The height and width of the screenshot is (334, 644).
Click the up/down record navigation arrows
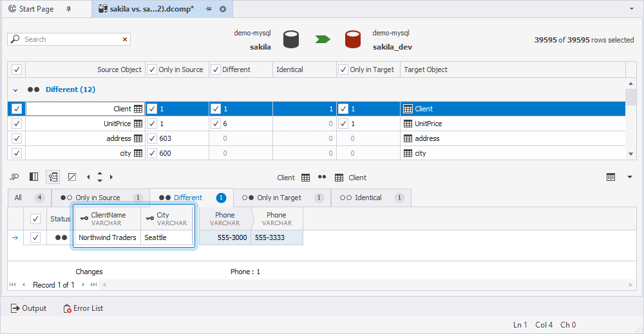100,177
